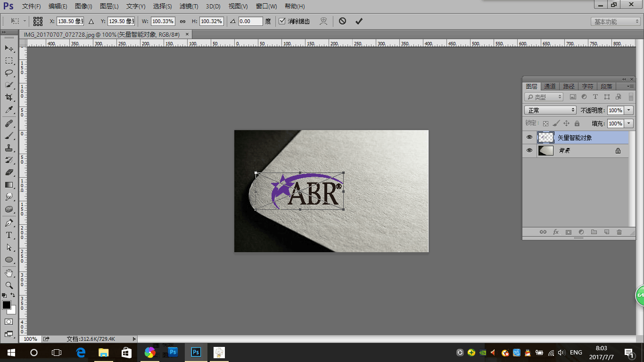Expand the opacity 不透明度 dropdown arrow
This screenshot has width=644, height=362.
point(629,110)
